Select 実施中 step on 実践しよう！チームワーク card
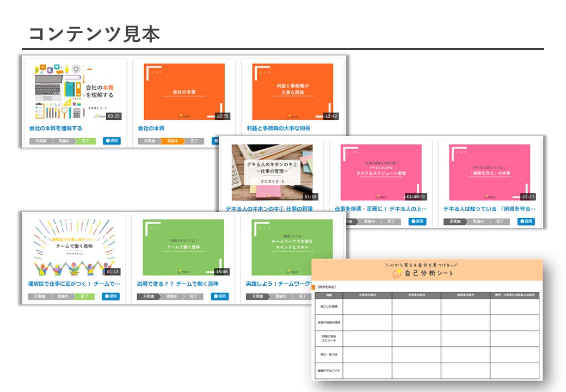This screenshot has height=392, width=566. (281, 297)
